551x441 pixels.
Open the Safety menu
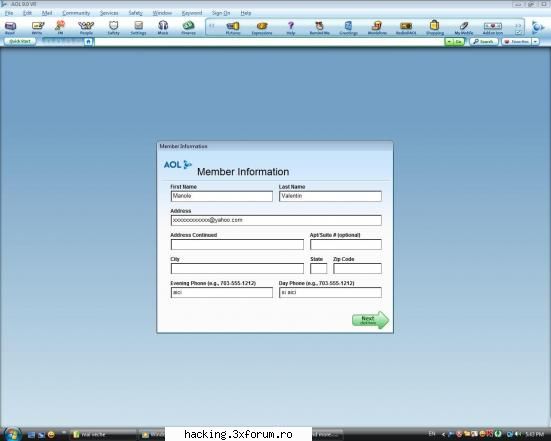(x=135, y=13)
